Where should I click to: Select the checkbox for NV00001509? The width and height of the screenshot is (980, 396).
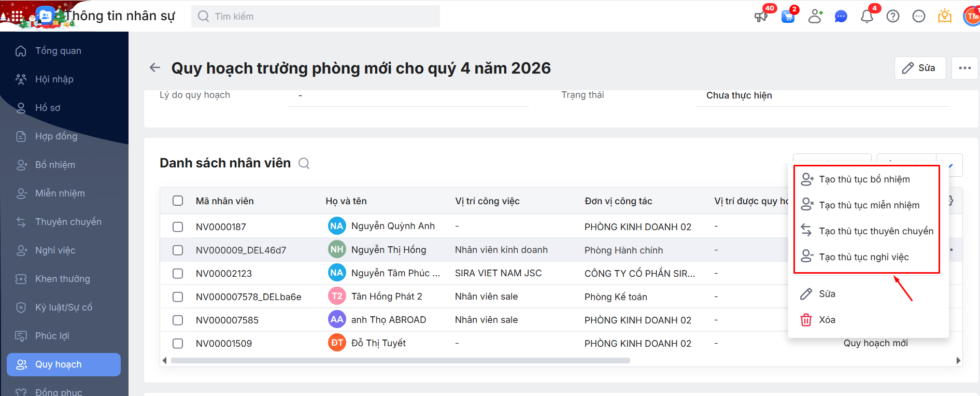click(178, 343)
